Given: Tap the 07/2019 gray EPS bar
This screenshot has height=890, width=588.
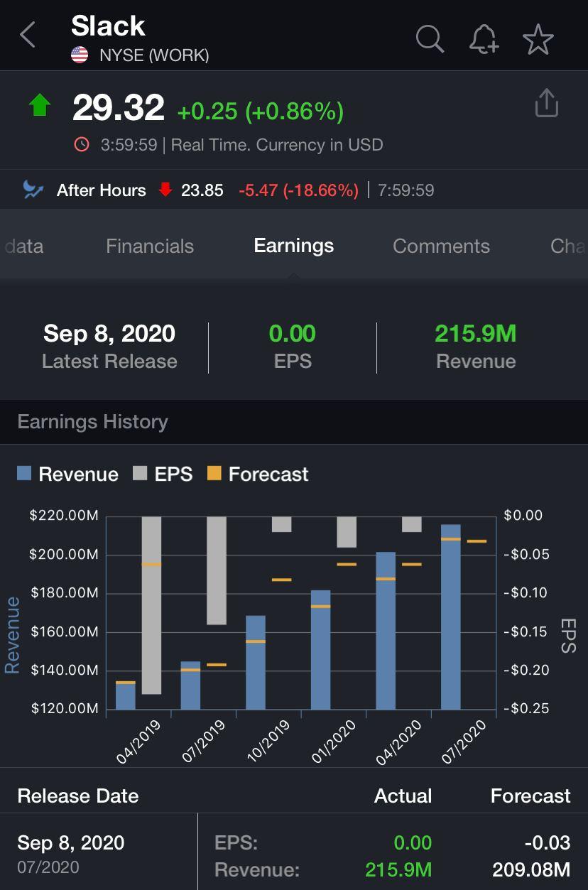Looking at the screenshot, I should 217,570.
